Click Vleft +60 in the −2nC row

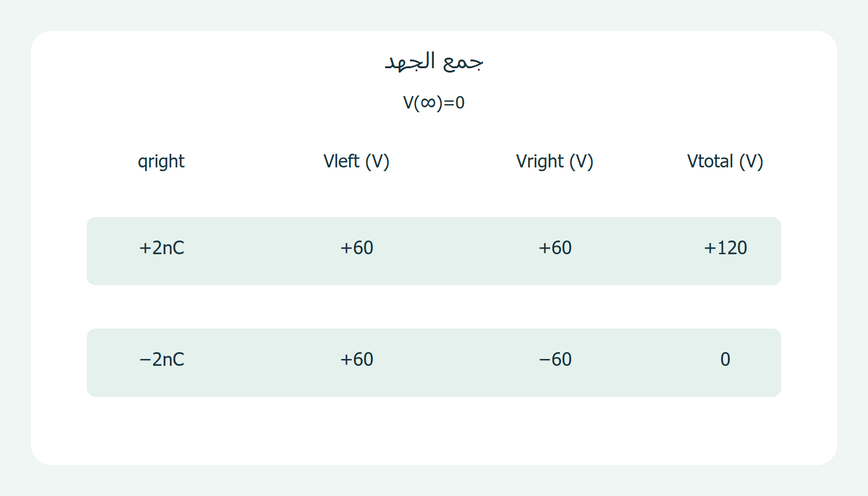tap(357, 360)
